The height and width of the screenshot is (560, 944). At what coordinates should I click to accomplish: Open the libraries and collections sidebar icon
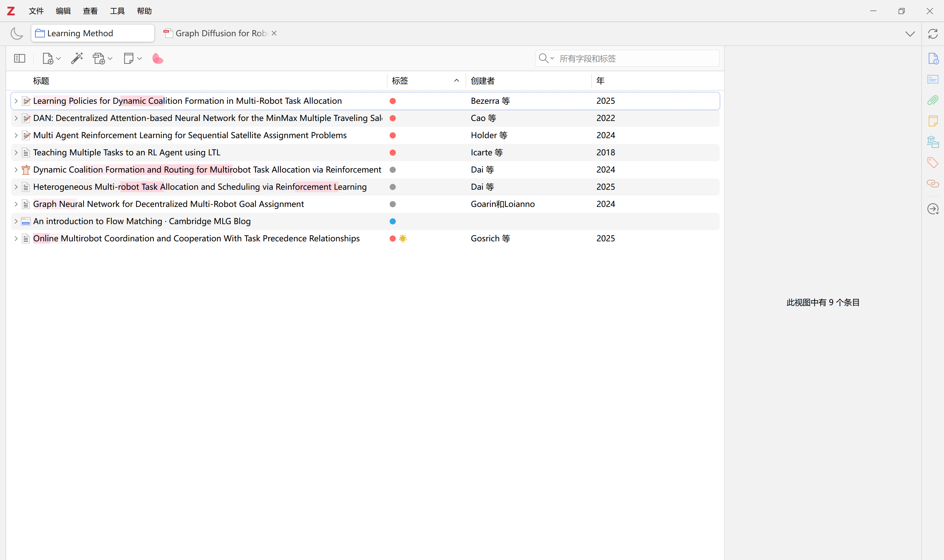pos(933,142)
